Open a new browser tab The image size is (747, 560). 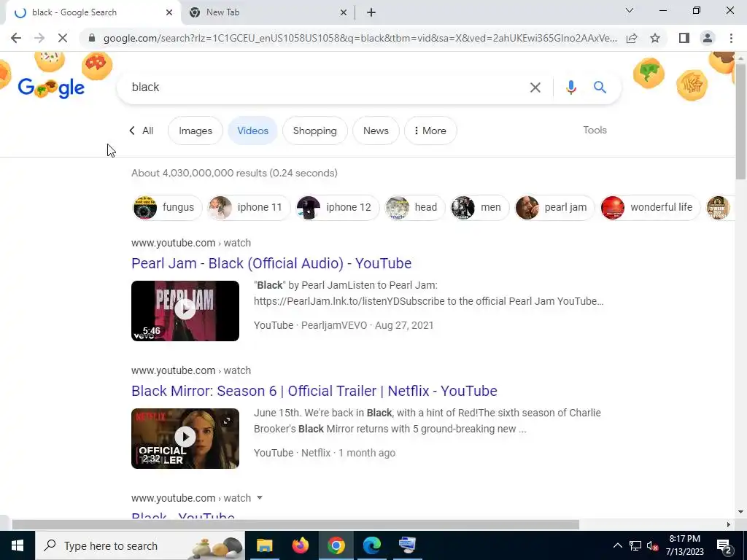coord(371,12)
